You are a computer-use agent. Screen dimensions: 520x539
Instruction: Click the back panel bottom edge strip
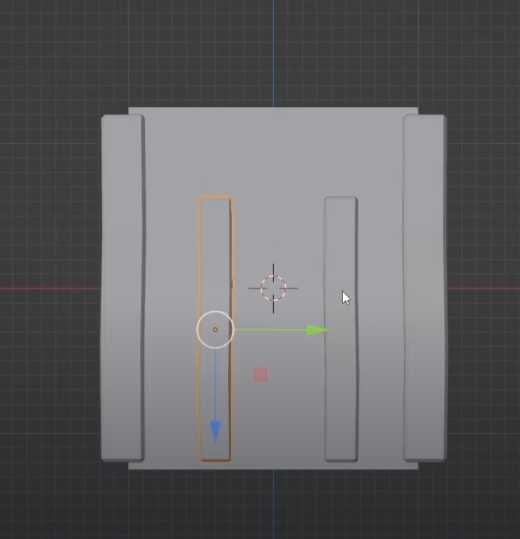pos(273,466)
